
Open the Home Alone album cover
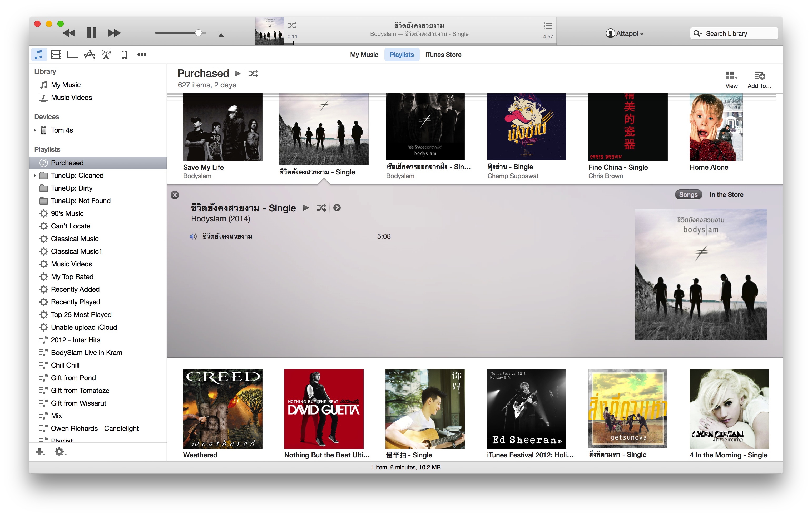pos(716,127)
